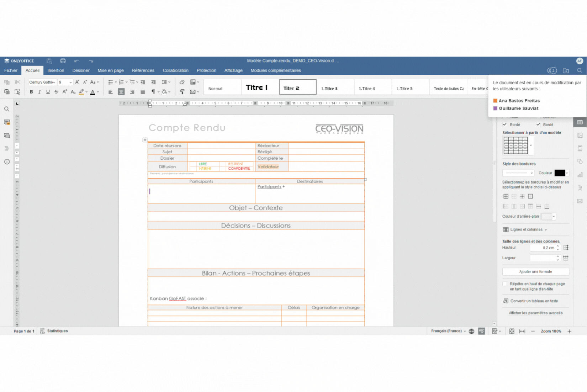Select the fit-to-width icon in status bar
Viewport: 587px width, 392px height.
522,331
